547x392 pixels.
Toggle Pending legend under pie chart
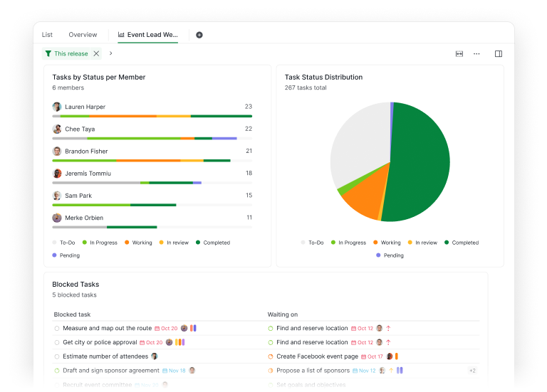click(390, 255)
